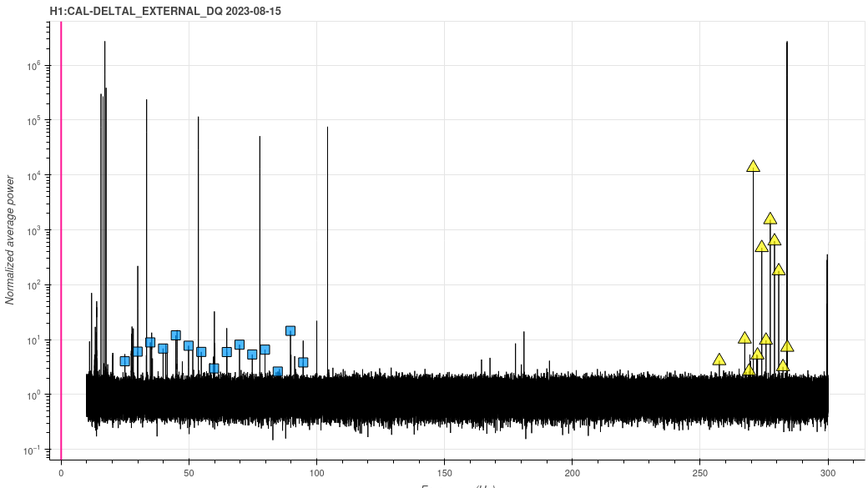The image size is (868, 488).
Task: Click the blue square marker at 95 Hz
Action: click(x=303, y=362)
